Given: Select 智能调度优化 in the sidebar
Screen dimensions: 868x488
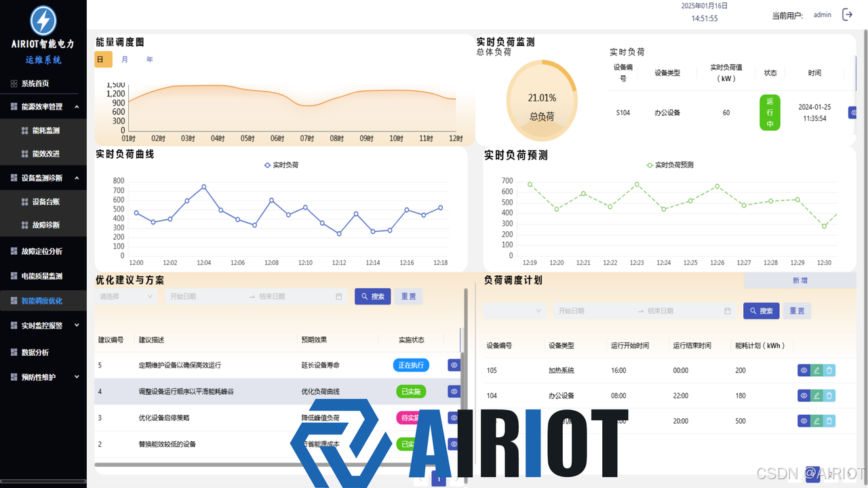Looking at the screenshot, I should [43, 300].
